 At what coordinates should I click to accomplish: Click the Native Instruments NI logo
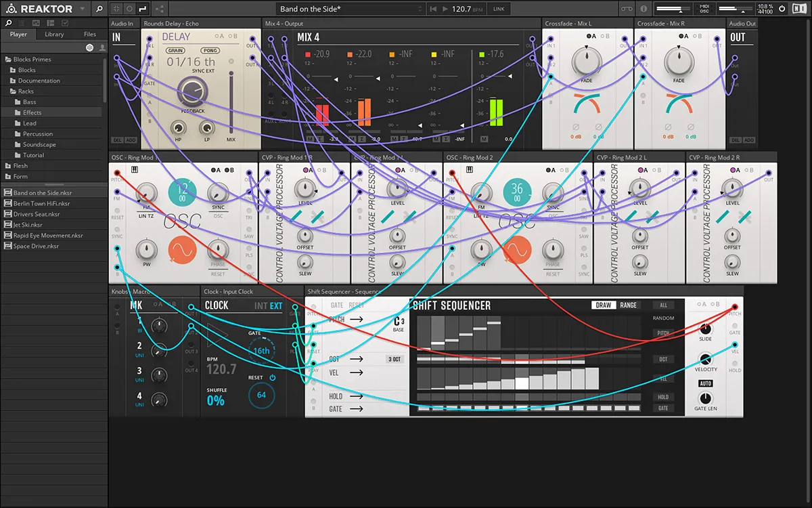tap(800, 9)
